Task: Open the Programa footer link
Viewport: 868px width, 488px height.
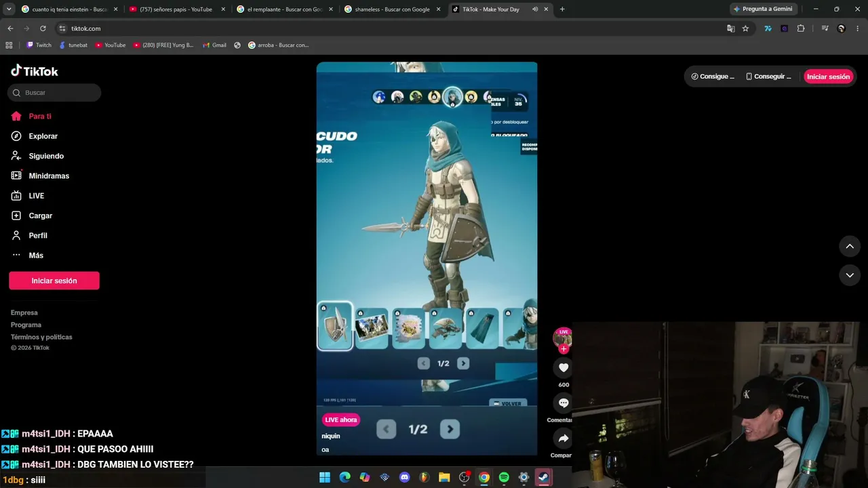Action: click(26, 325)
